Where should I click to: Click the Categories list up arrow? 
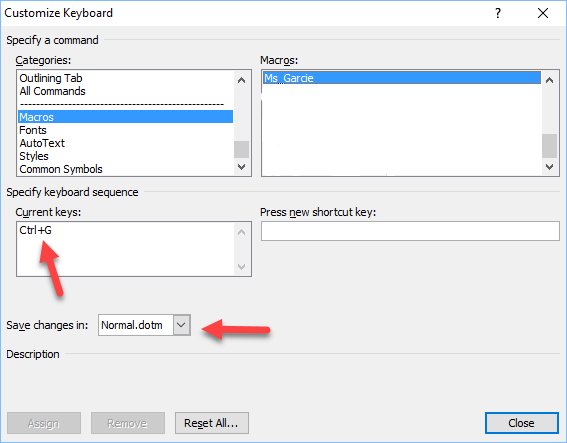point(241,80)
